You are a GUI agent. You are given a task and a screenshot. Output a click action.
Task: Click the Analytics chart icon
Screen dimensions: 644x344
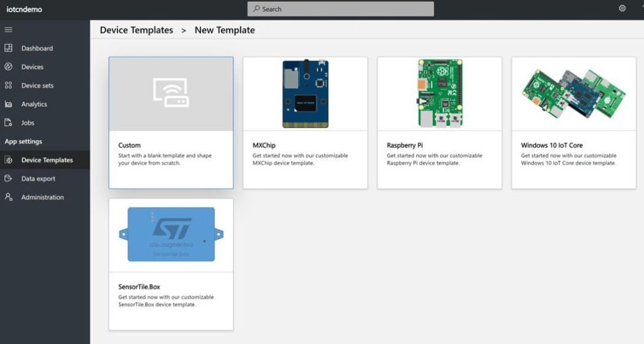pos(8,104)
